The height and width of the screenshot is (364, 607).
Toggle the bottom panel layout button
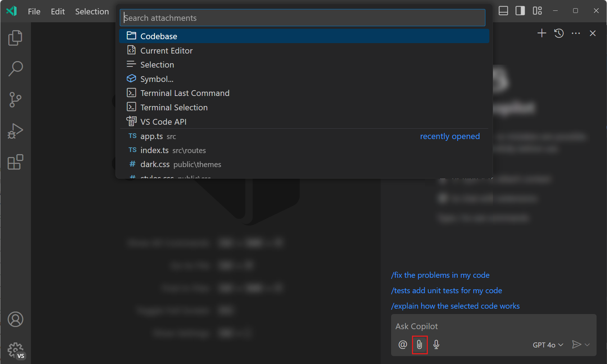point(503,11)
